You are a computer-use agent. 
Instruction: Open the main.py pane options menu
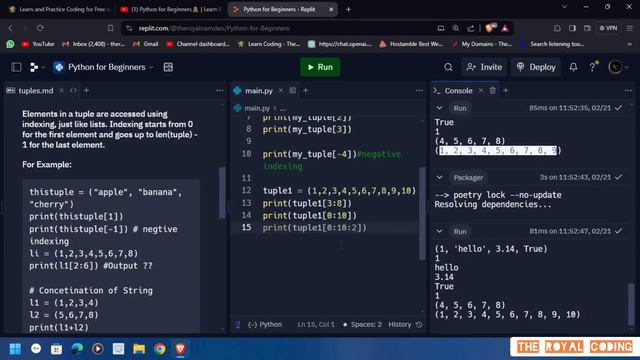[x=419, y=91]
